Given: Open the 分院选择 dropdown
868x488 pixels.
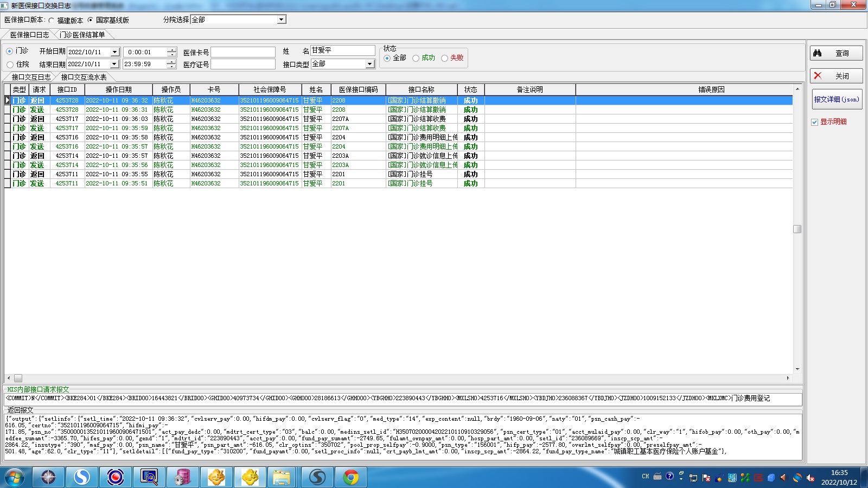Looking at the screenshot, I should coord(281,20).
